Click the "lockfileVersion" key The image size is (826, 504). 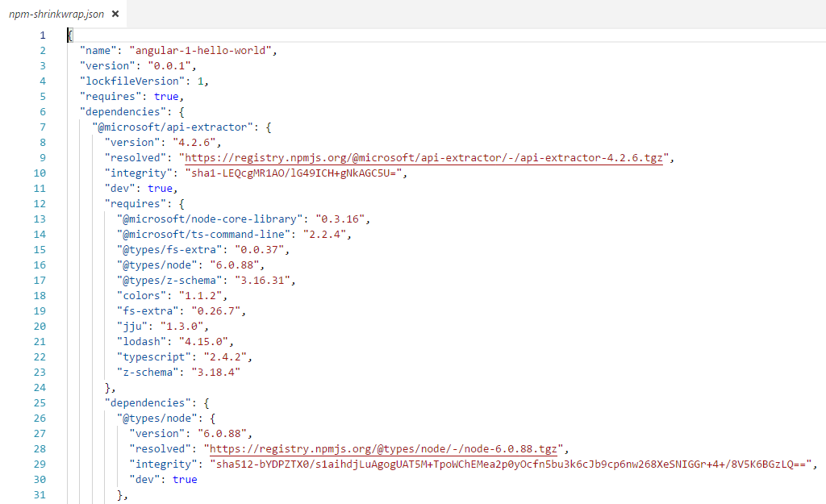click(129, 81)
